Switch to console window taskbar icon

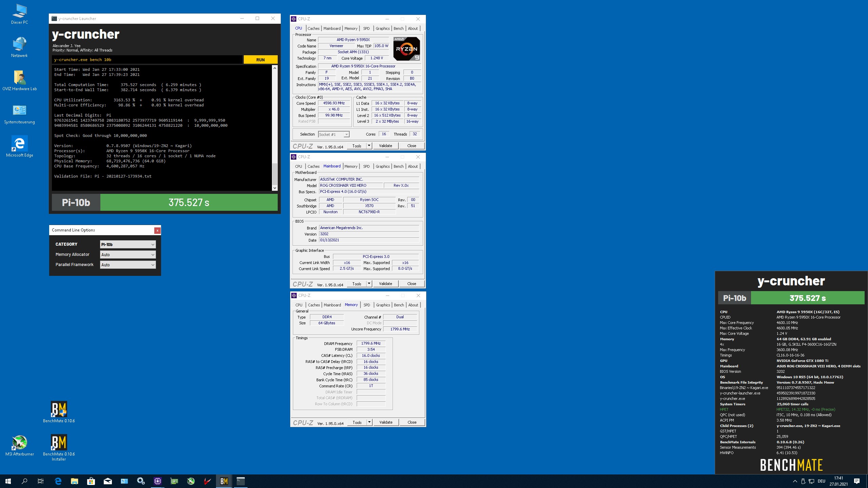[x=240, y=481]
